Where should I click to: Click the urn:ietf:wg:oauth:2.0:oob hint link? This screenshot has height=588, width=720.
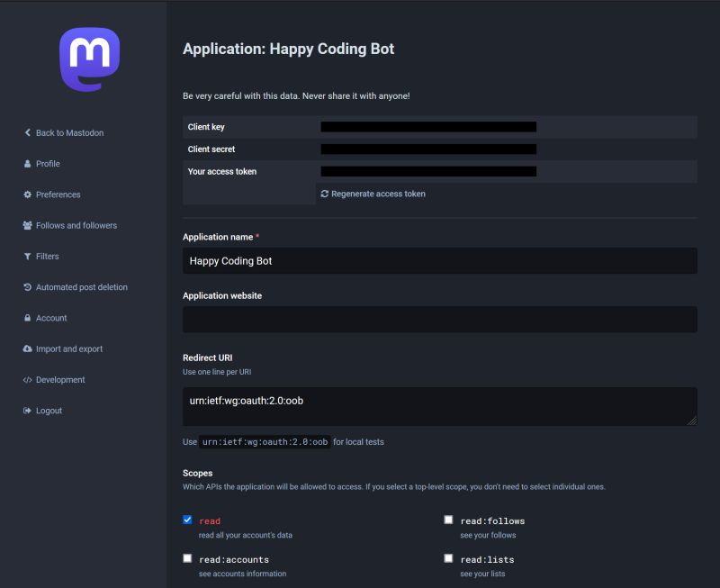(265, 441)
